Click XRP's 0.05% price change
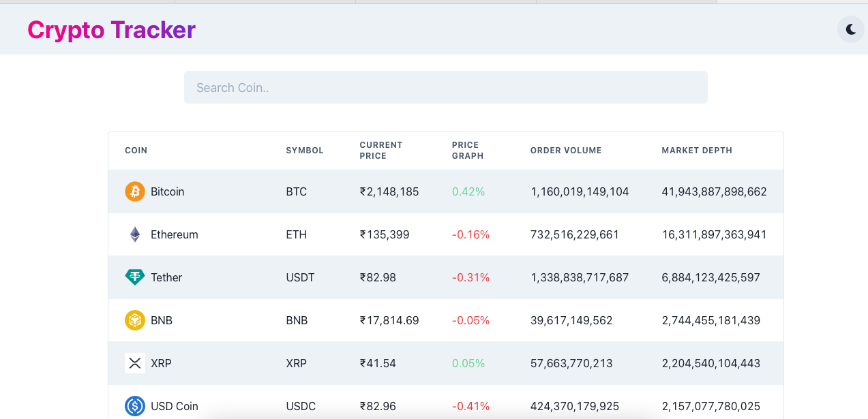The width and height of the screenshot is (868, 419). click(468, 363)
